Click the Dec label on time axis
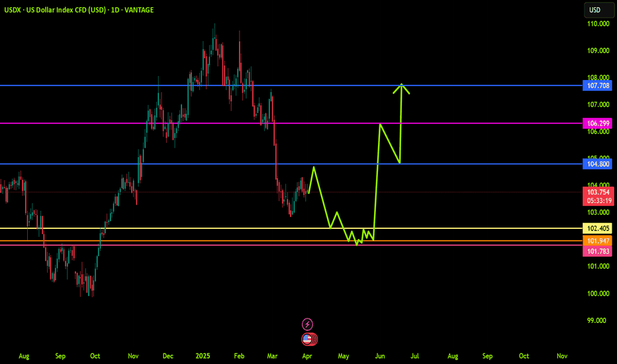 point(168,356)
